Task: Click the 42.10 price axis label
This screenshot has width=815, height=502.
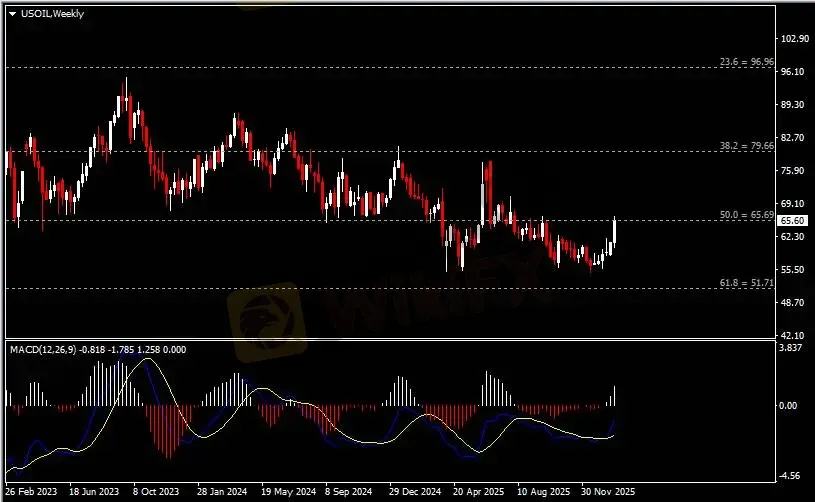Action: pos(793,335)
